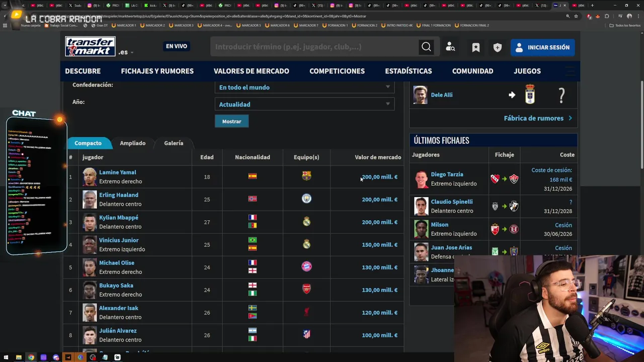Click the Arsenal crest
This screenshot has width=644, height=362.
coord(306,289)
